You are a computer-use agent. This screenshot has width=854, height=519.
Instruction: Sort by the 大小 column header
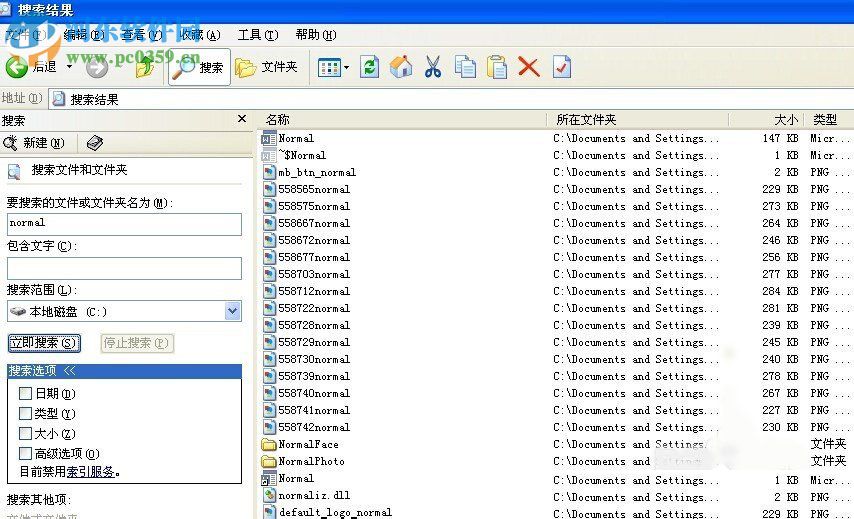pos(767,119)
